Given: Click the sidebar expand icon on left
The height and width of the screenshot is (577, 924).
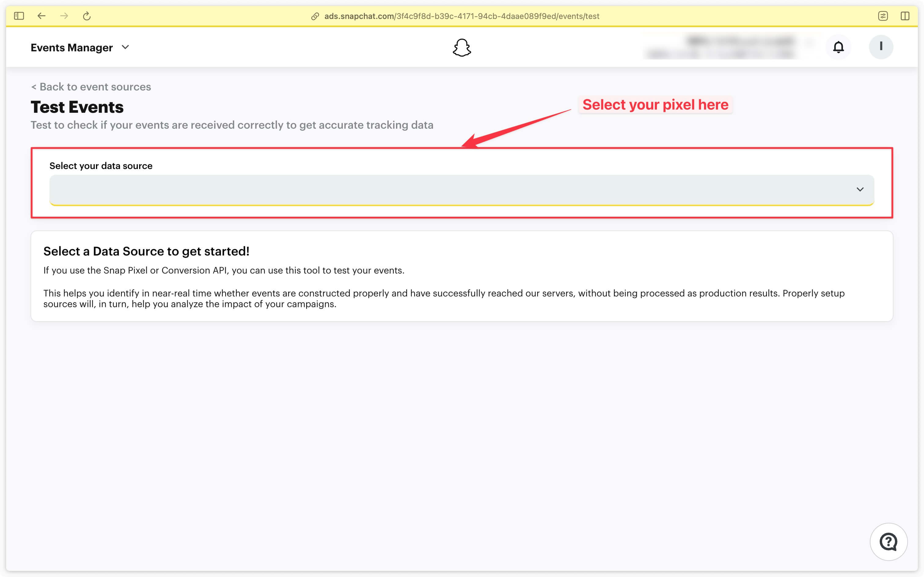Looking at the screenshot, I should (19, 15).
